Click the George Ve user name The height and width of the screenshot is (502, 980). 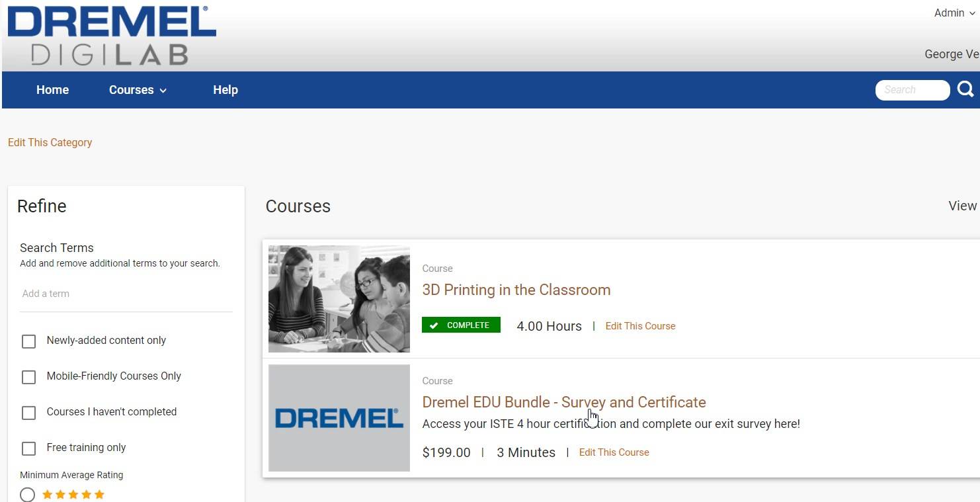[x=952, y=54]
